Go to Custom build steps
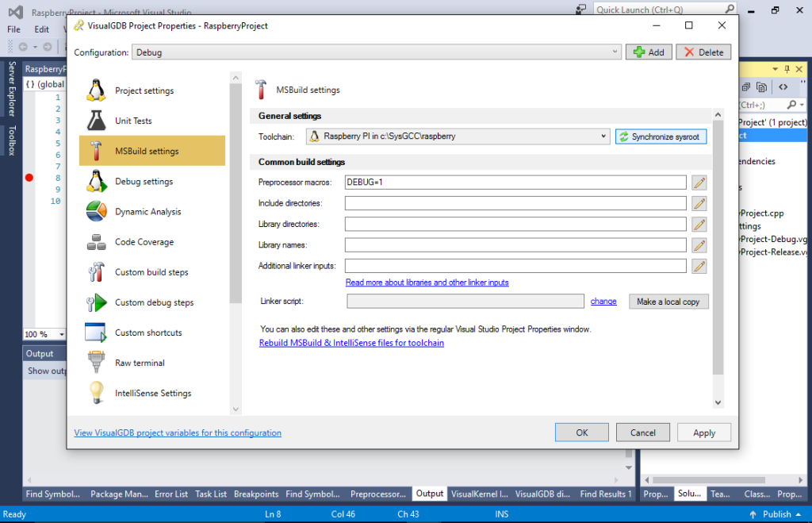The image size is (812, 523). pyautogui.click(x=151, y=272)
